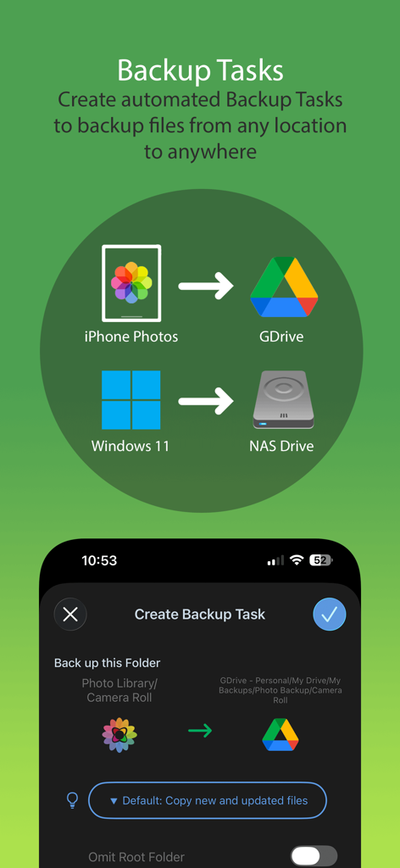
Task: Select the Photo Library source icon
Action: coord(119,735)
